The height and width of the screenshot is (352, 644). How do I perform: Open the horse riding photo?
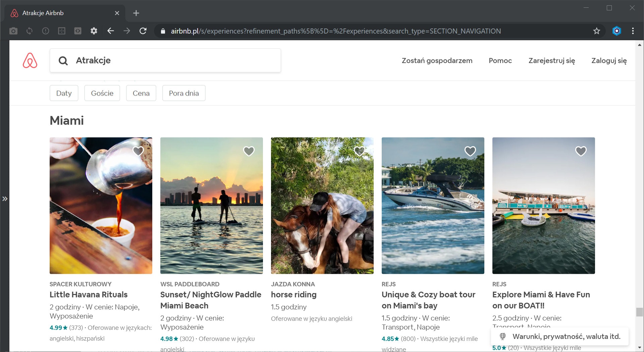322,206
